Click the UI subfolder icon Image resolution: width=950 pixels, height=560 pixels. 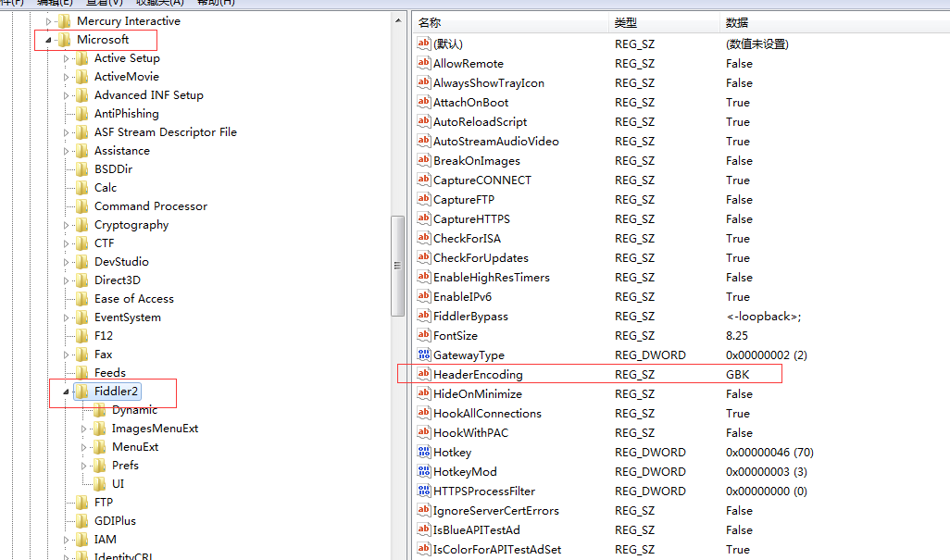pos(99,484)
